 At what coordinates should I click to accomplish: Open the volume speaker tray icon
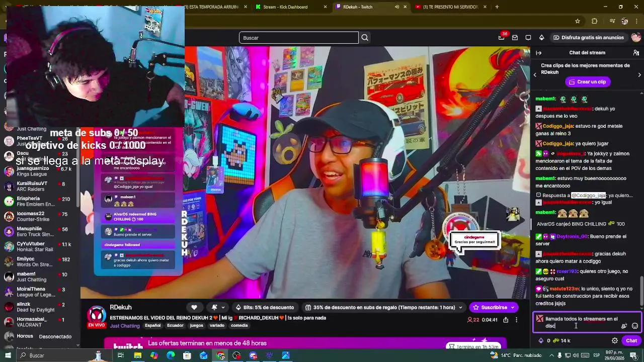[x=577, y=355]
